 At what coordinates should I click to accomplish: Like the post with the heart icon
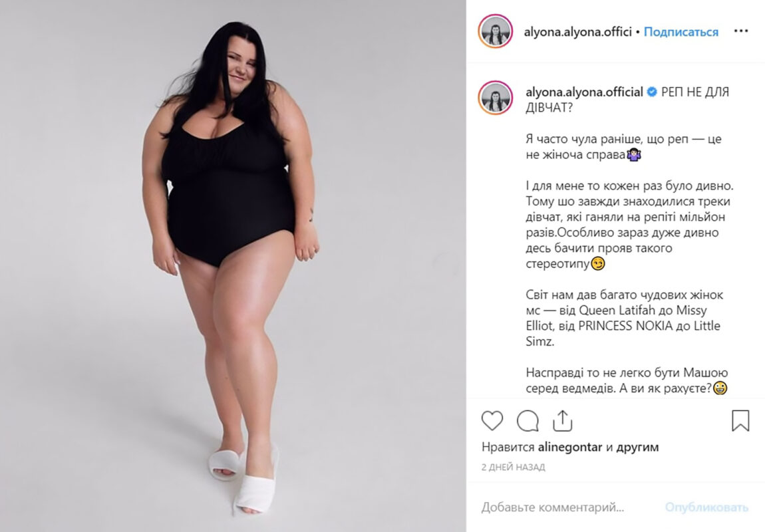pyautogui.click(x=492, y=420)
